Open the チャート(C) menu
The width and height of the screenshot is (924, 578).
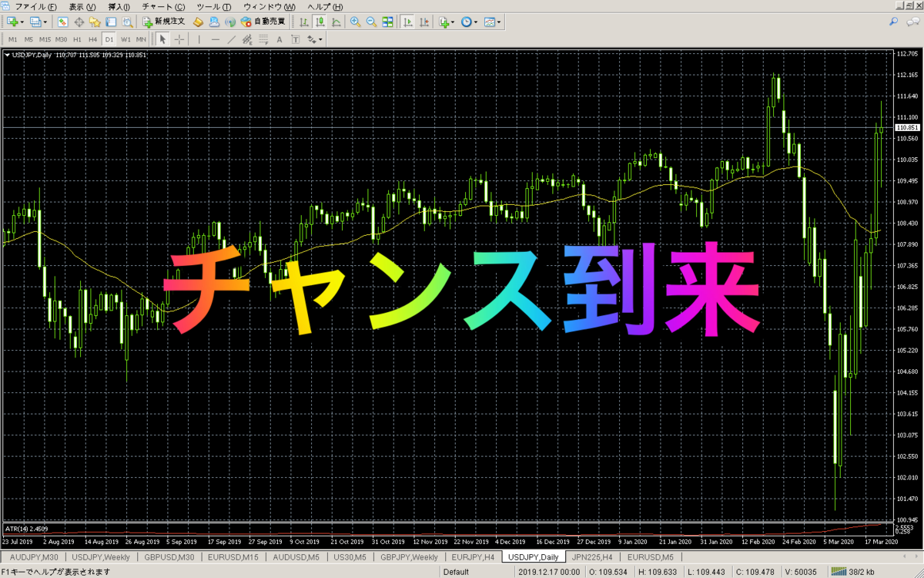[x=163, y=6]
